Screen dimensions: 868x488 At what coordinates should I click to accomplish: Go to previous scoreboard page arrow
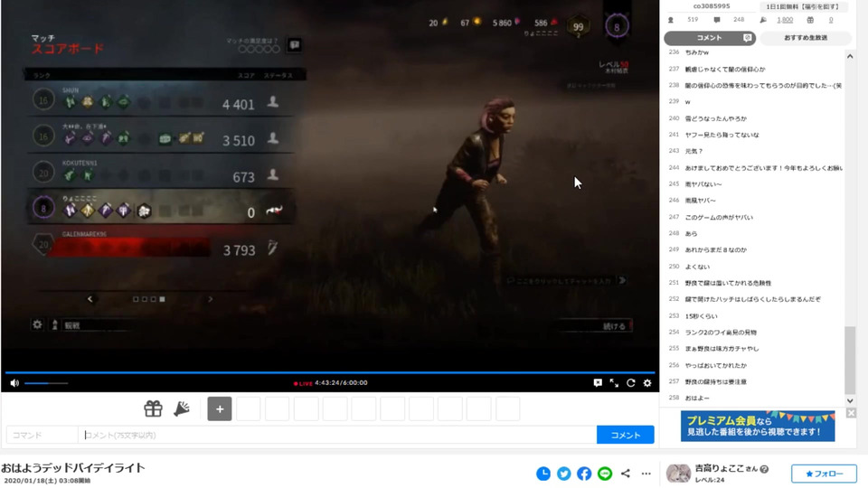(x=90, y=299)
